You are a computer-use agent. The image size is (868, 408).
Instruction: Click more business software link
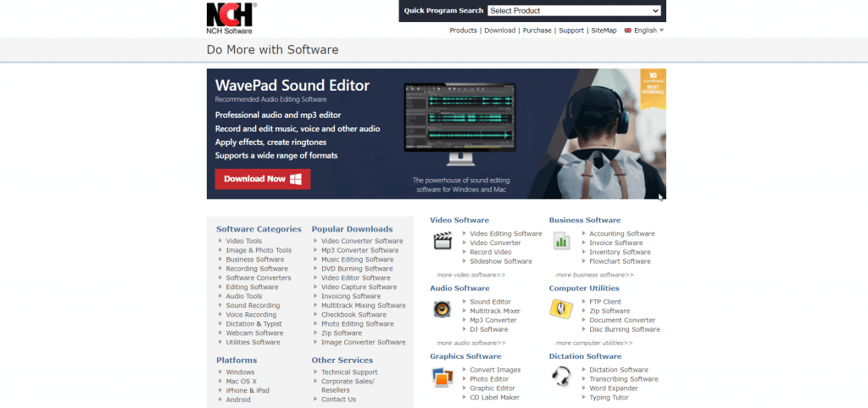(x=594, y=275)
